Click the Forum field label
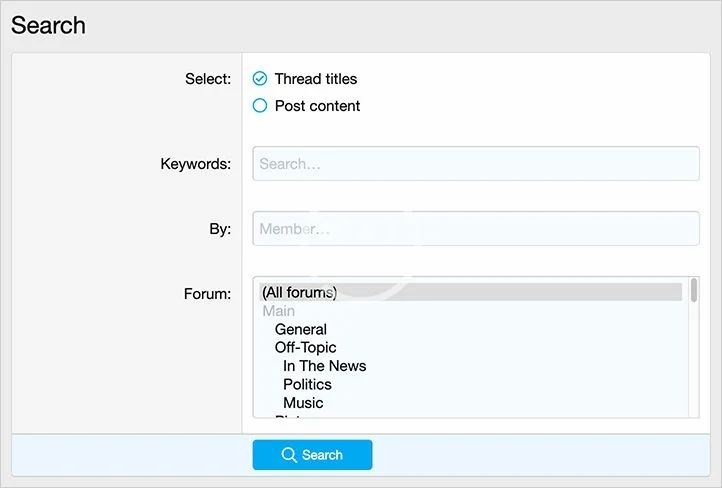The height and width of the screenshot is (488, 722). tap(207, 294)
